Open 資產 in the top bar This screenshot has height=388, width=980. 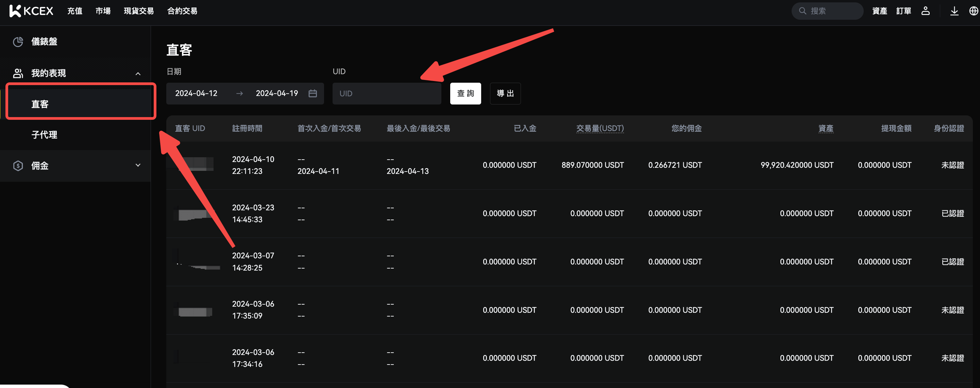click(879, 11)
